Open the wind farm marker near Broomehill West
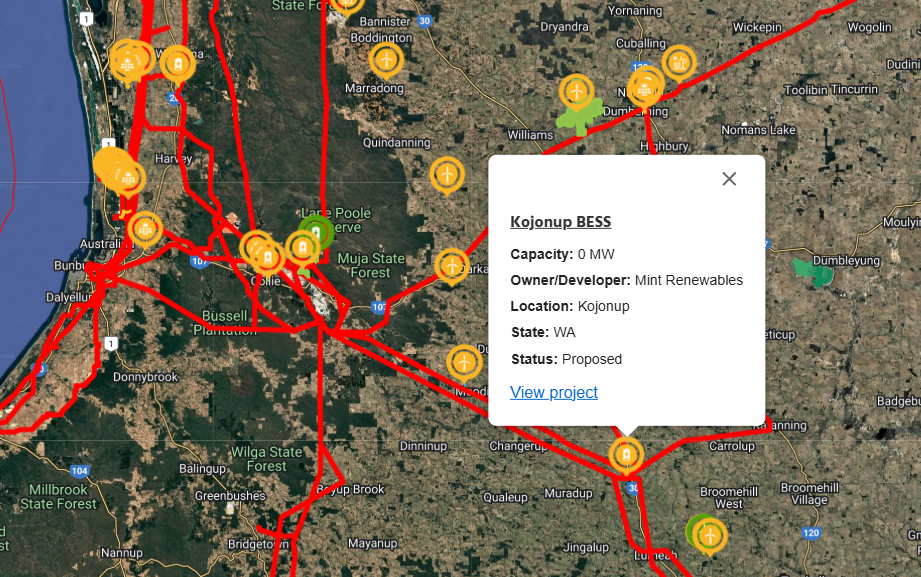This screenshot has width=921, height=577. point(710,535)
